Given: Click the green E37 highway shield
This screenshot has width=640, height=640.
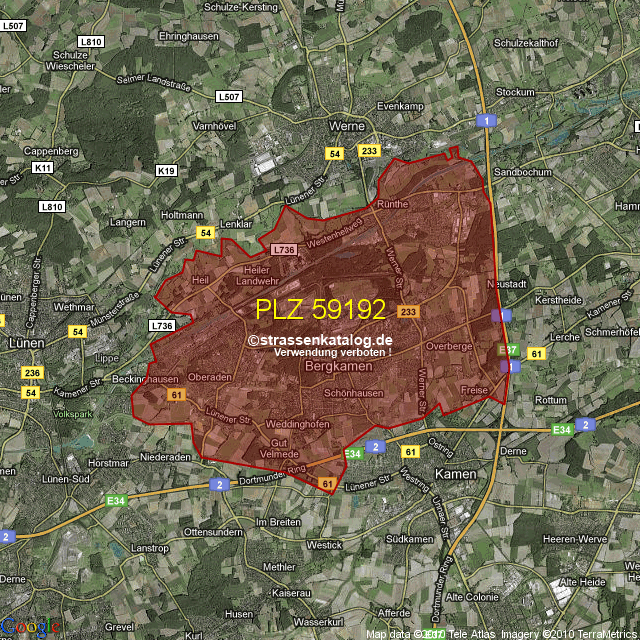Looking at the screenshot, I should coord(508,350).
